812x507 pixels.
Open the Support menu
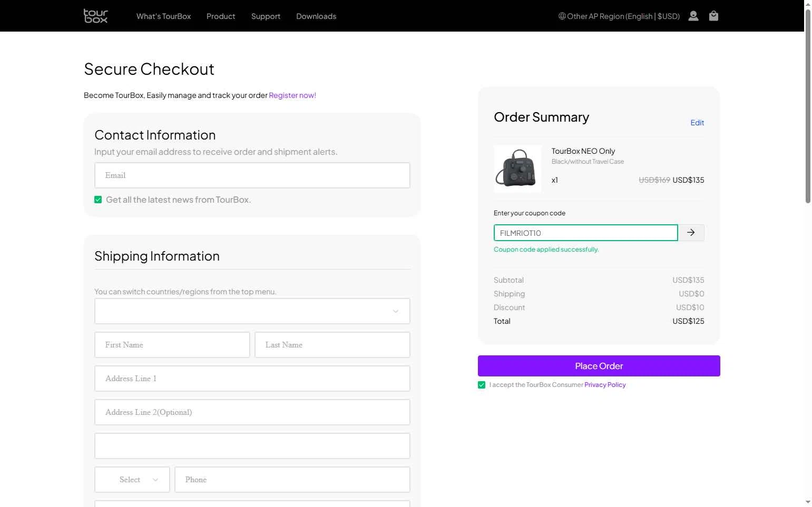point(266,16)
